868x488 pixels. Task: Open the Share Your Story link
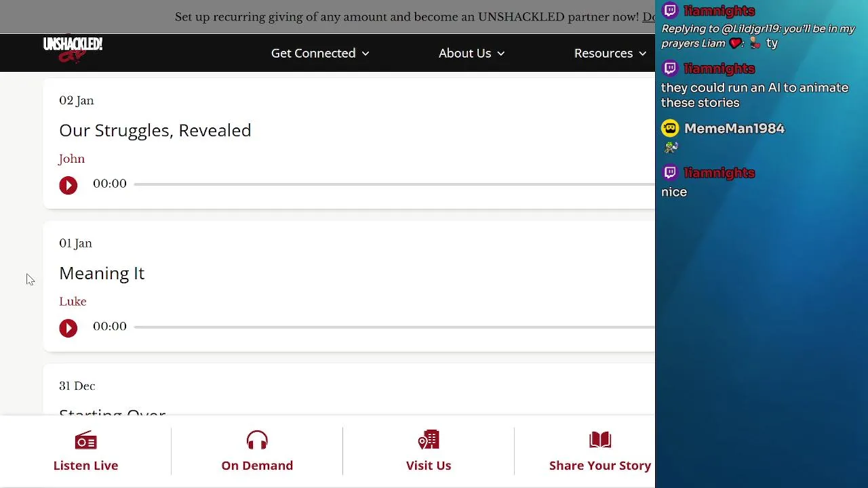pos(600,465)
